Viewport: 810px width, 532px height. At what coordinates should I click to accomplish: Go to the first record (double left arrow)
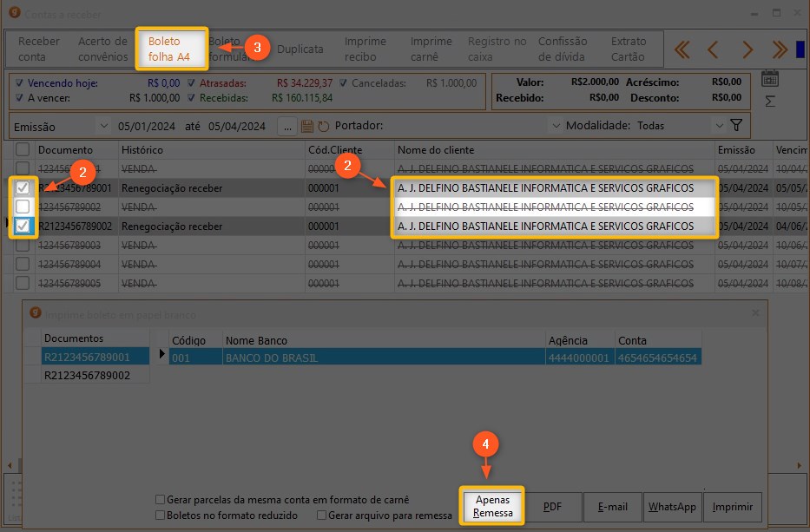(x=682, y=49)
